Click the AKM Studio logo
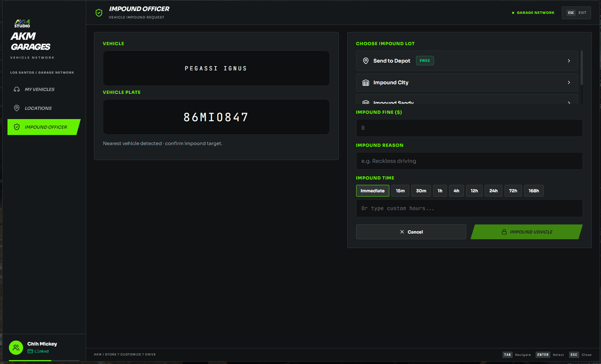 click(22, 23)
